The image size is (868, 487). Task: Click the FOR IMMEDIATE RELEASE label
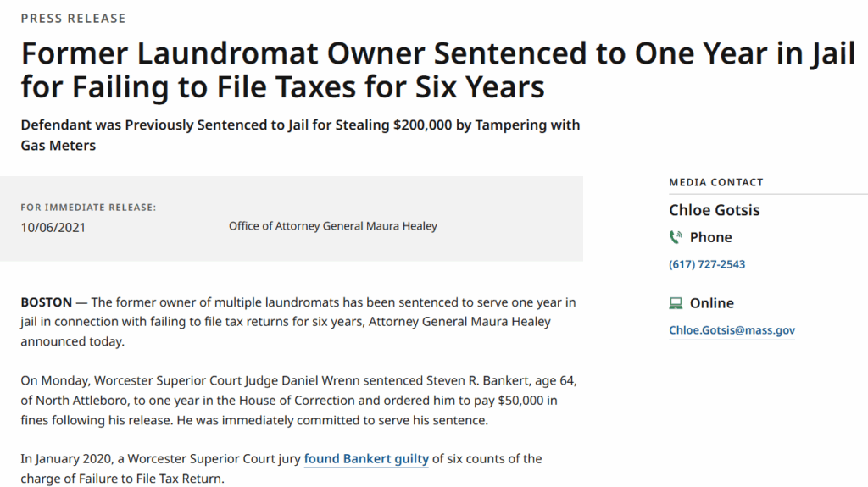coord(88,208)
